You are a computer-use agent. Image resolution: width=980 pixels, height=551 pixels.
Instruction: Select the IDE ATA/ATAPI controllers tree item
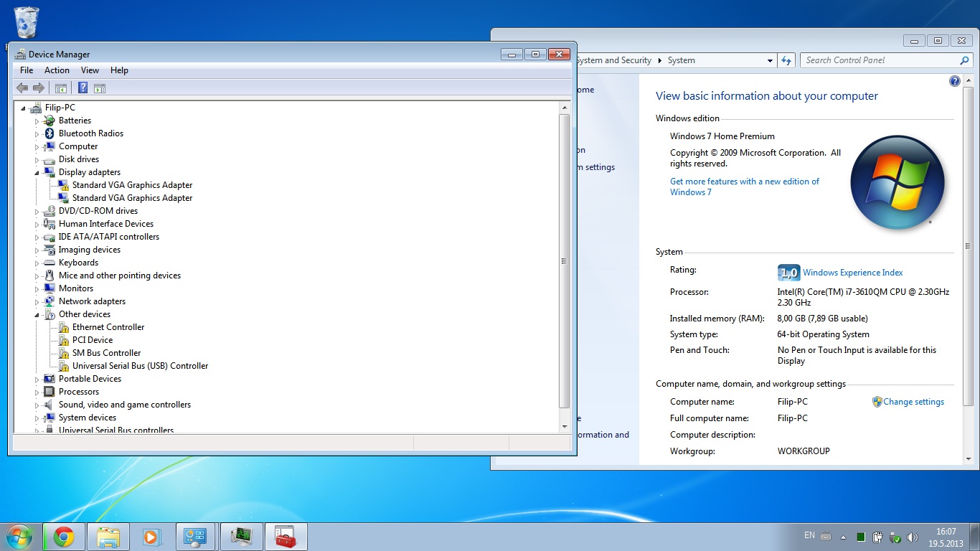coord(109,237)
